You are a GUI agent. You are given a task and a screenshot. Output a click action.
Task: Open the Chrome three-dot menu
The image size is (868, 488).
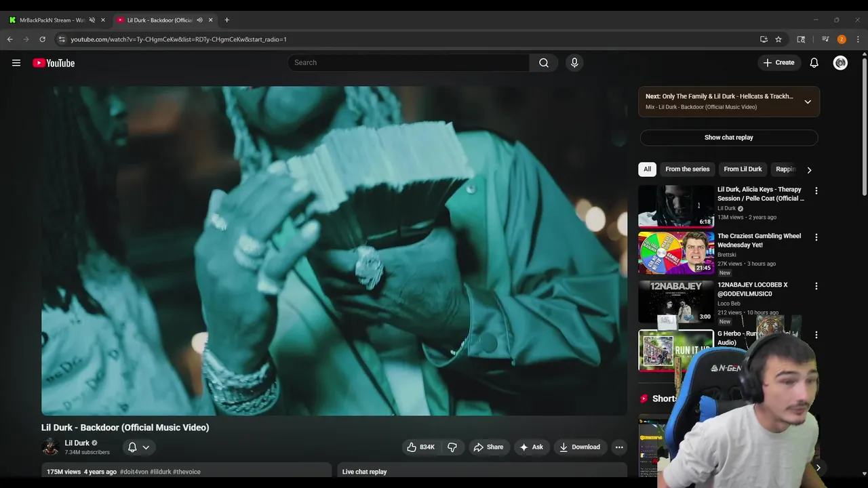coord(858,39)
